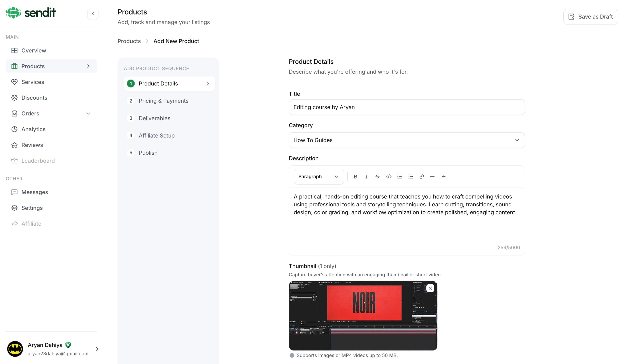The width and height of the screenshot is (629, 364).
Task: Click the NOIR thumbnail preview
Action: tap(363, 316)
